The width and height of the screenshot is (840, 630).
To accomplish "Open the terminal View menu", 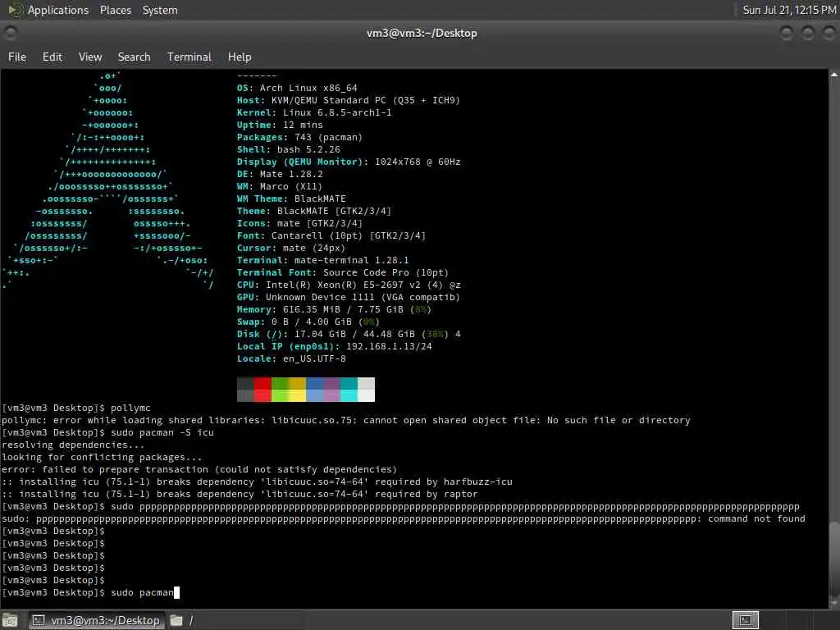I will pos(90,57).
